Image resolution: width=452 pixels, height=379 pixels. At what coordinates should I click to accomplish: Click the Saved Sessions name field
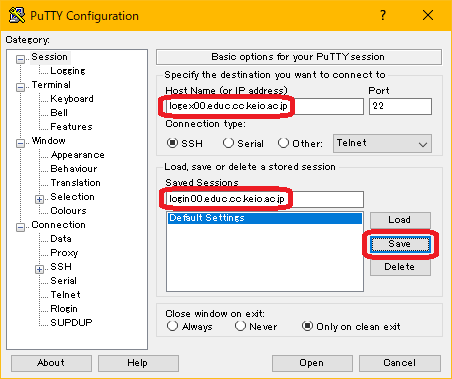[265, 199]
